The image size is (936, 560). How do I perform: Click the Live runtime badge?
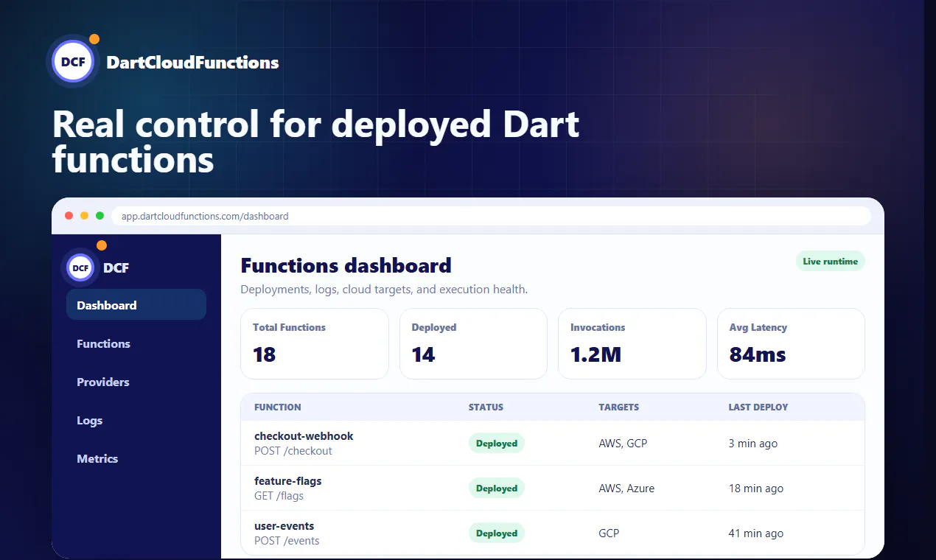click(830, 261)
